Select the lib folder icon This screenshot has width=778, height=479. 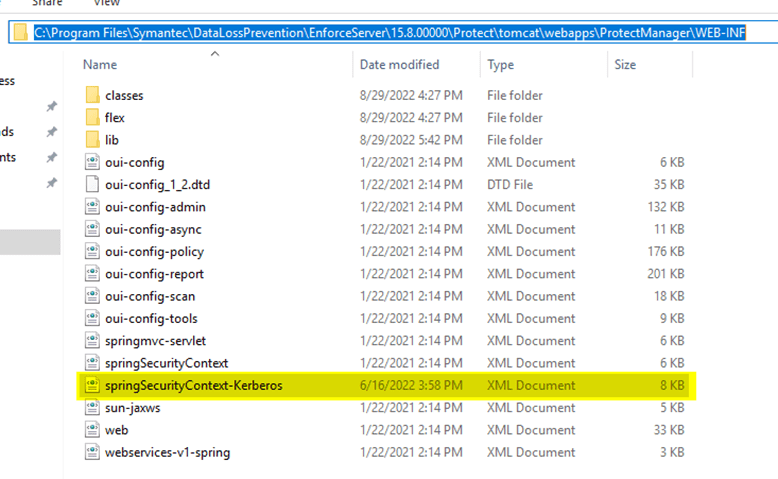click(92, 140)
